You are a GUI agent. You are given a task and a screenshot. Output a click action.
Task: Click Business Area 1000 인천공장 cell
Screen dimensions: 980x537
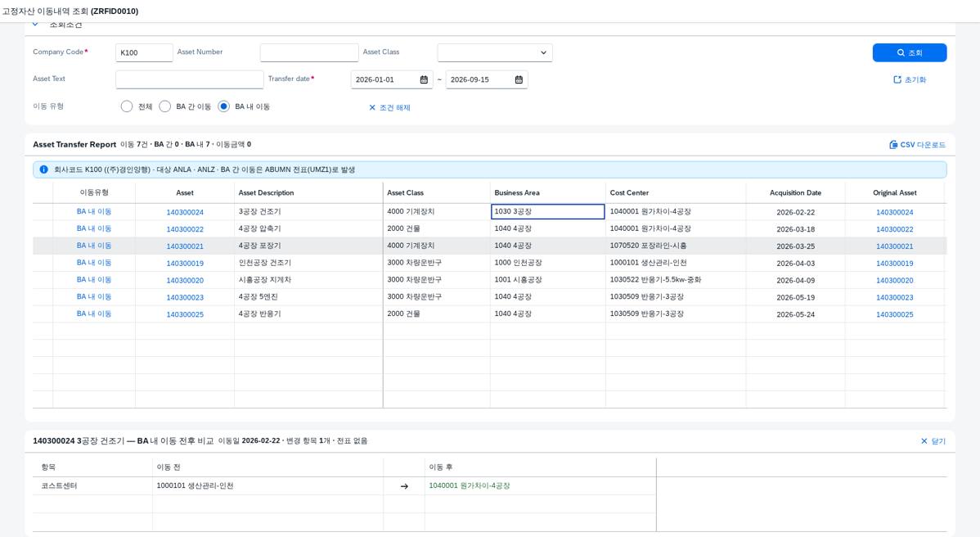tap(547, 263)
